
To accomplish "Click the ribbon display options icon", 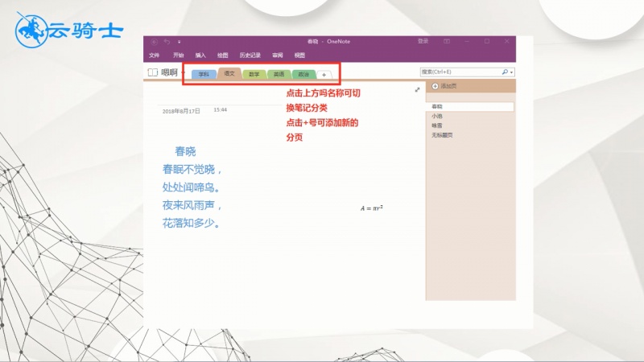I will point(447,41).
